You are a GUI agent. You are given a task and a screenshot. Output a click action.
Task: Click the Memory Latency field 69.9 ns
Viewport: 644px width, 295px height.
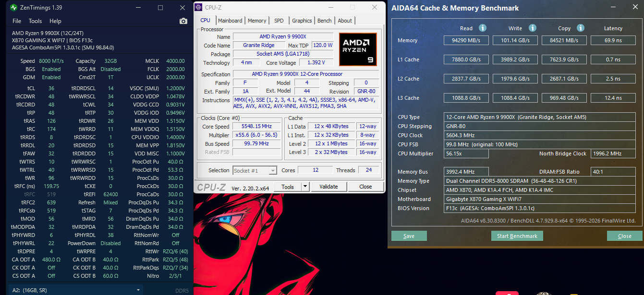pos(613,40)
